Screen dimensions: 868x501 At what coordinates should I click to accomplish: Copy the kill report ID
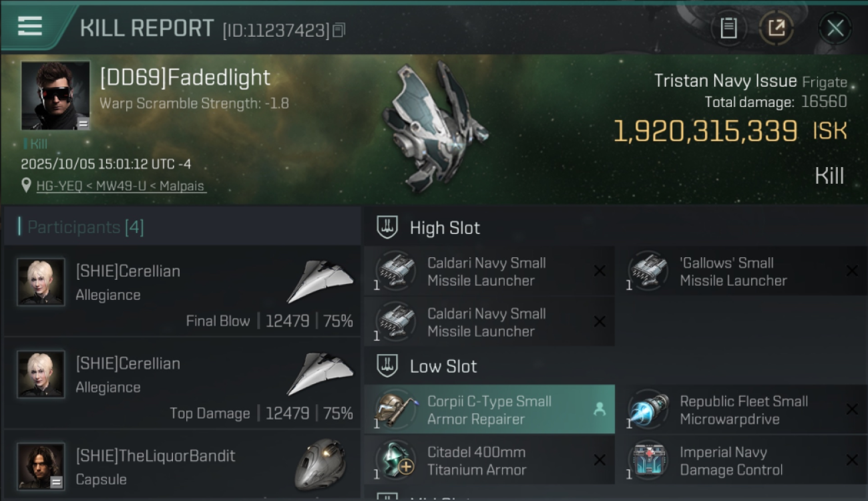click(339, 30)
